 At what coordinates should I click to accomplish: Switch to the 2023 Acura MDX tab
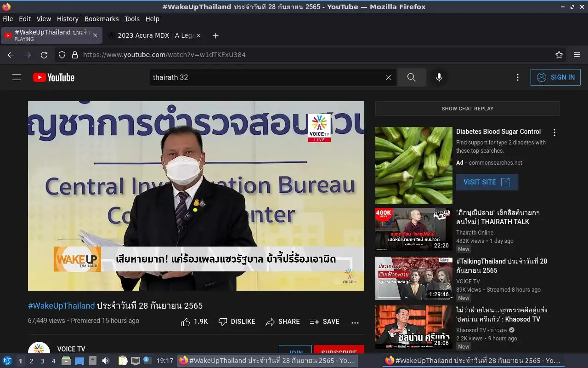(154, 35)
